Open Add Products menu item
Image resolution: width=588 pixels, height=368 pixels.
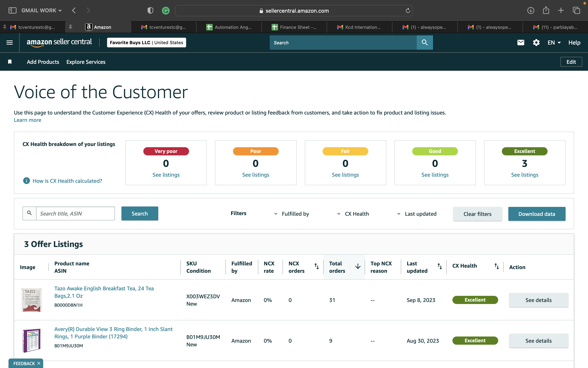[43, 62]
